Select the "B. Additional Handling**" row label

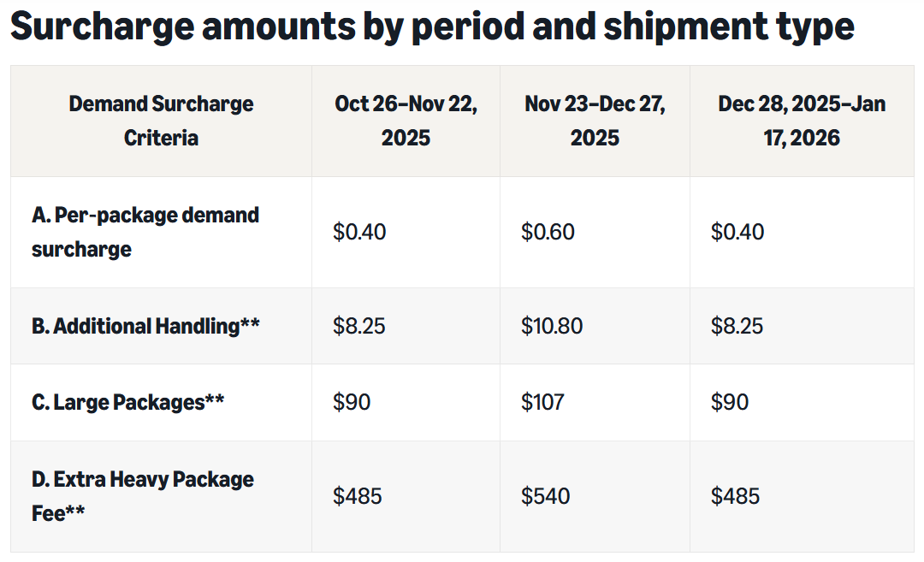145,326
